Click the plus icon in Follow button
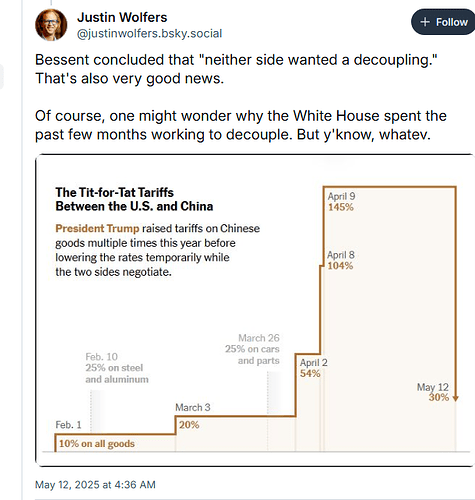The width and height of the screenshot is (475, 500). pos(425,22)
